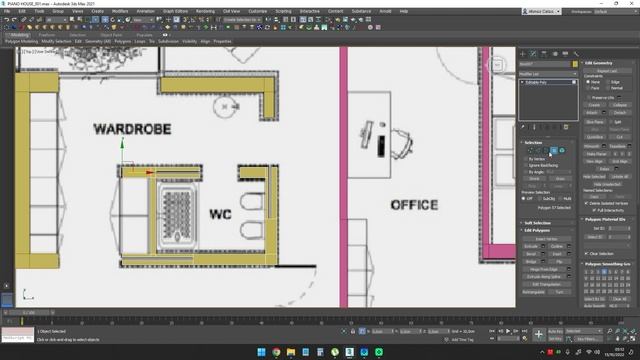Open the Edit menu
Viewport: 640px width, 360px height.
pyautogui.click(x=22, y=11)
